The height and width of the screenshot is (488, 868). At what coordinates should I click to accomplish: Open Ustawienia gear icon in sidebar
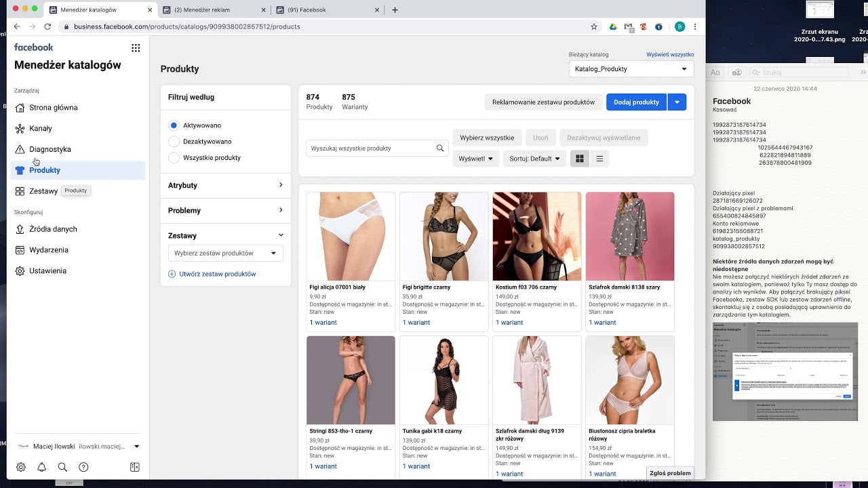pos(20,271)
